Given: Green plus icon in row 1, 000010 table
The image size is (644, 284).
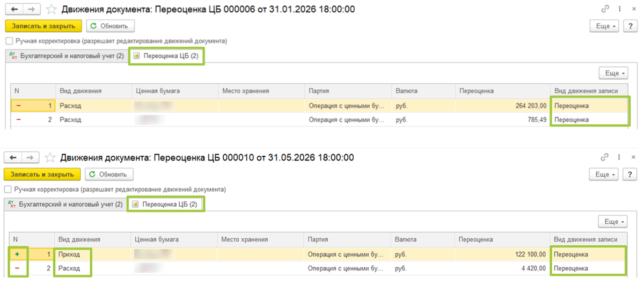Looking at the screenshot, I should pyautogui.click(x=18, y=254).
